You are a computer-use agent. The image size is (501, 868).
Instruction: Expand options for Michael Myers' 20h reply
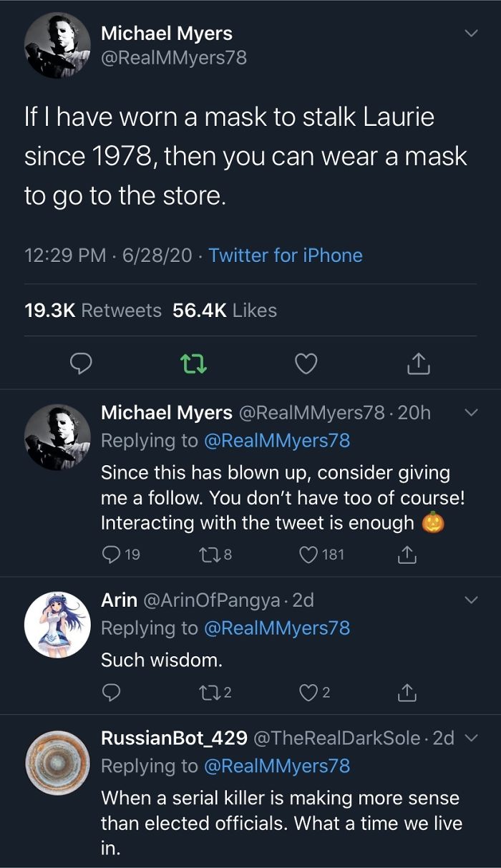tap(470, 412)
